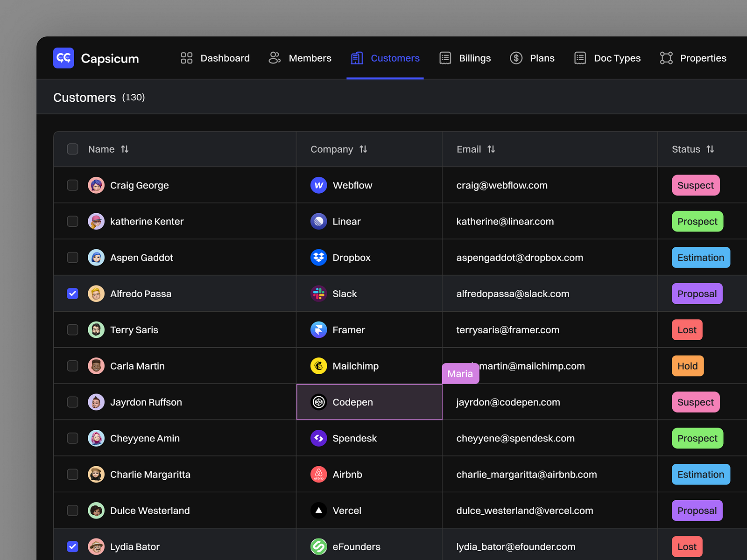Click the Maria collaborator cursor tag
The height and width of the screenshot is (560, 747).
click(460, 373)
